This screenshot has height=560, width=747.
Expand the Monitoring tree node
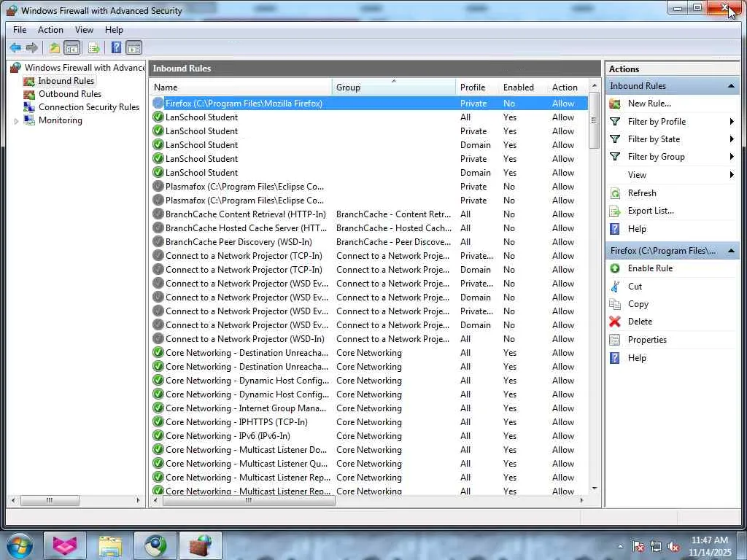16,121
